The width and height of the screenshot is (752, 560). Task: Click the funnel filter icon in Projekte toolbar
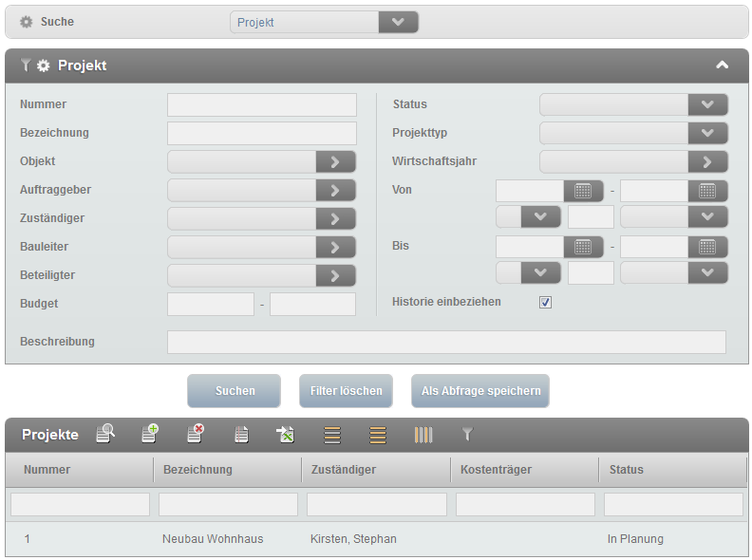pos(467,435)
